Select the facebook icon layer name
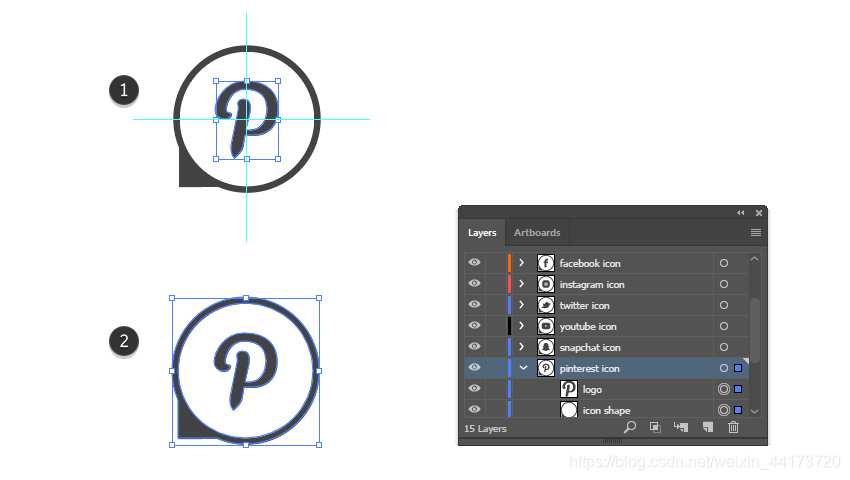This screenshot has width=850, height=480. (590, 264)
